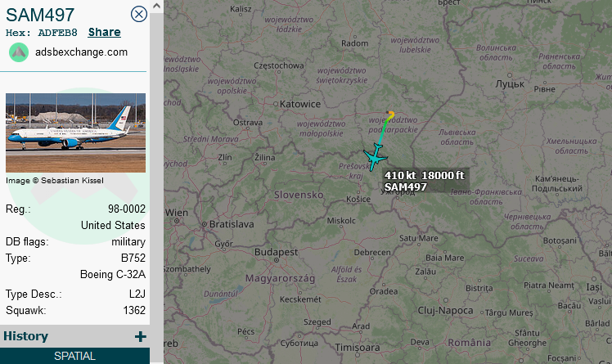Click the Budapest city marker on map
The image size is (612, 364).
[277, 260]
